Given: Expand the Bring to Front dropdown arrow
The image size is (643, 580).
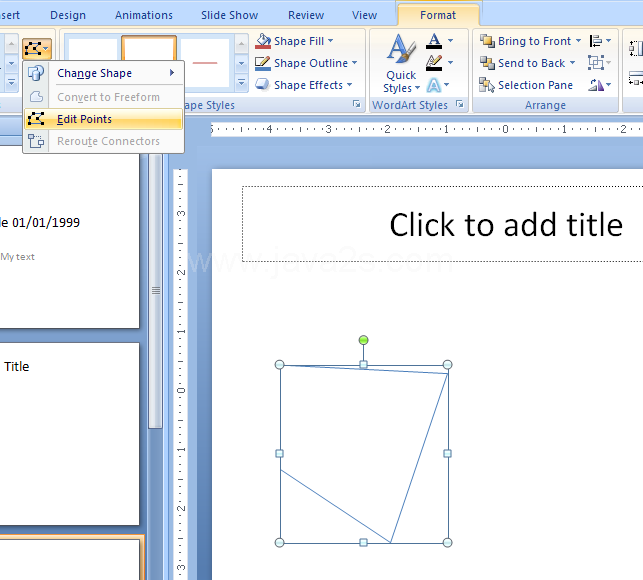Looking at the screenshot, I should click(x=578, y=41).
